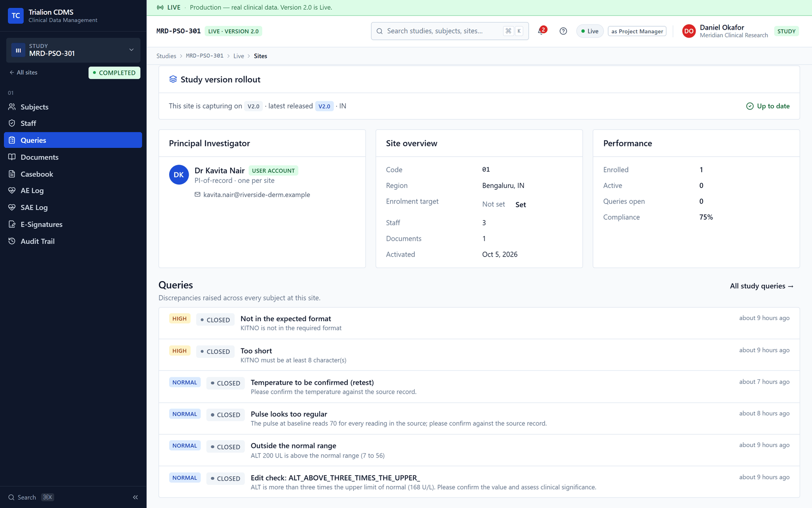Open Documents in the sidebar
Screen dimensions: 812x508
coord(73,157)
